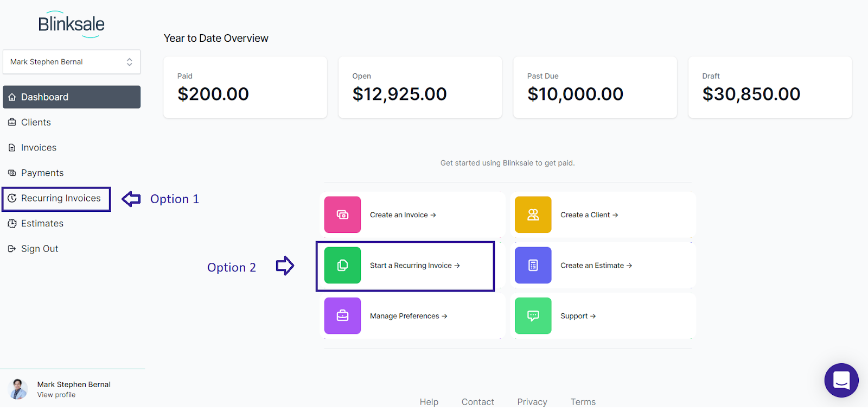Click the Sign Out icon
The height and width of the screenshot is (410, 868).
pos(12,249)
